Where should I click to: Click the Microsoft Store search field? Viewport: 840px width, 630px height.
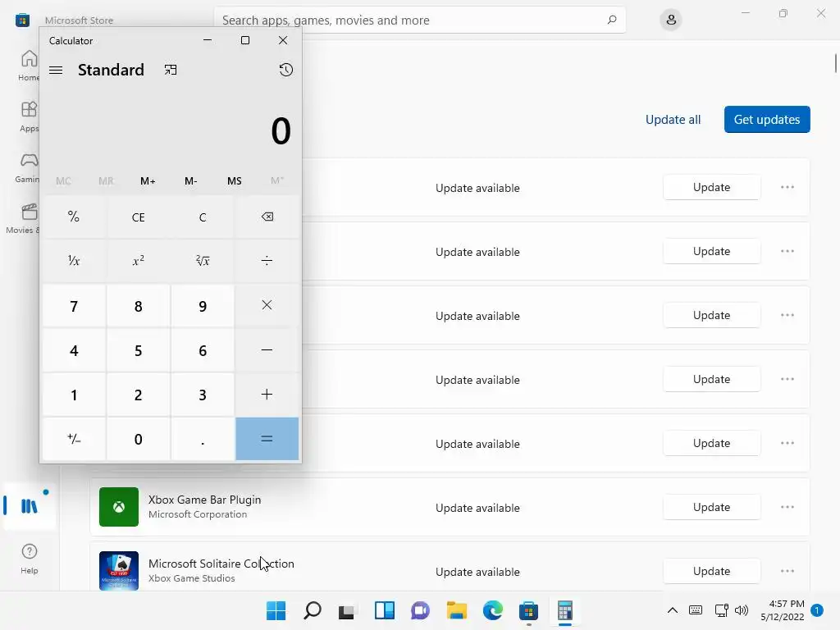[419, 21]
